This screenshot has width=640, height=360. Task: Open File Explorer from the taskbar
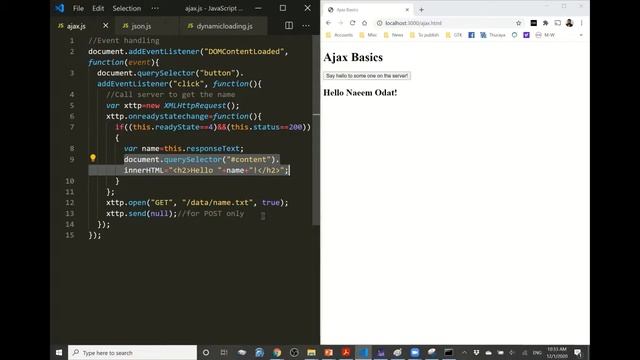(x=311, y=353)
